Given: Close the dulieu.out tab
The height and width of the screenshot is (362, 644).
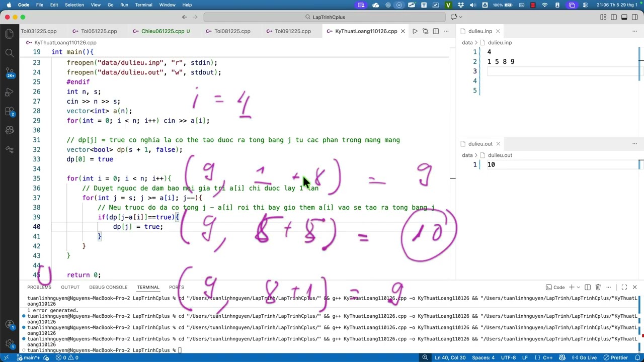Looking at the screenshot, I should click(498, 144).
